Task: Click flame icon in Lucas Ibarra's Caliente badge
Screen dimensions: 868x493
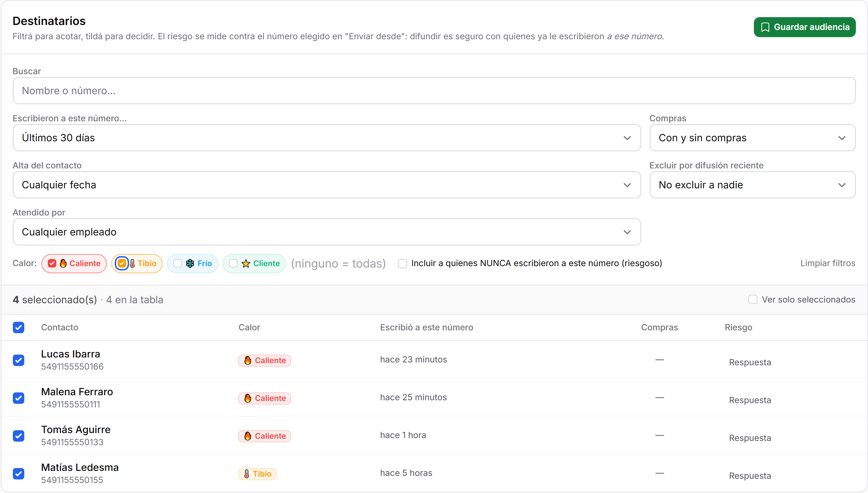Action: (x=247, y=360)
